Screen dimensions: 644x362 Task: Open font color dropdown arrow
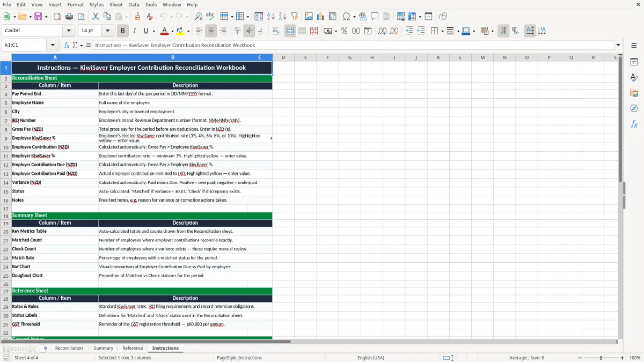click(173, 31)
